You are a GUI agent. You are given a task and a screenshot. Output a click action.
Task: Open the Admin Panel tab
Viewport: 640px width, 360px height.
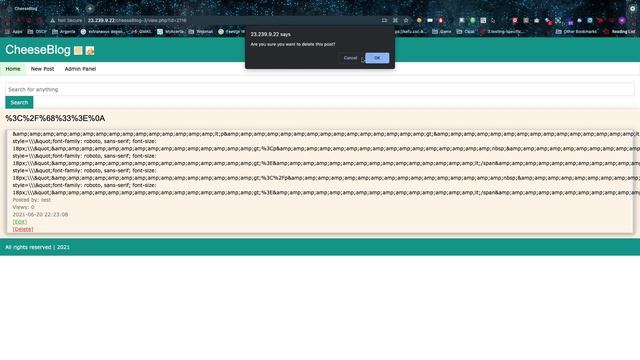pyautogui.click(x=80, y=69)
